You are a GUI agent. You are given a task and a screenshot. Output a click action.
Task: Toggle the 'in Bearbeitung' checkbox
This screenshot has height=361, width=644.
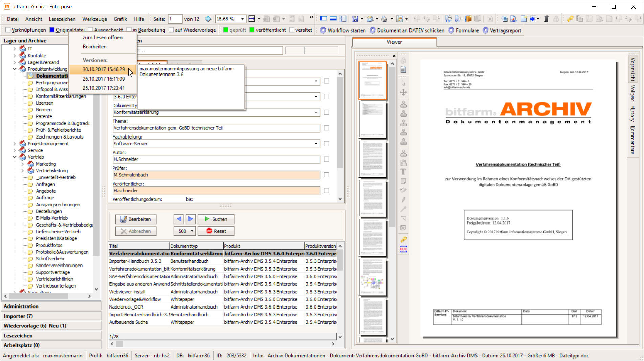[x=129, y=30]
